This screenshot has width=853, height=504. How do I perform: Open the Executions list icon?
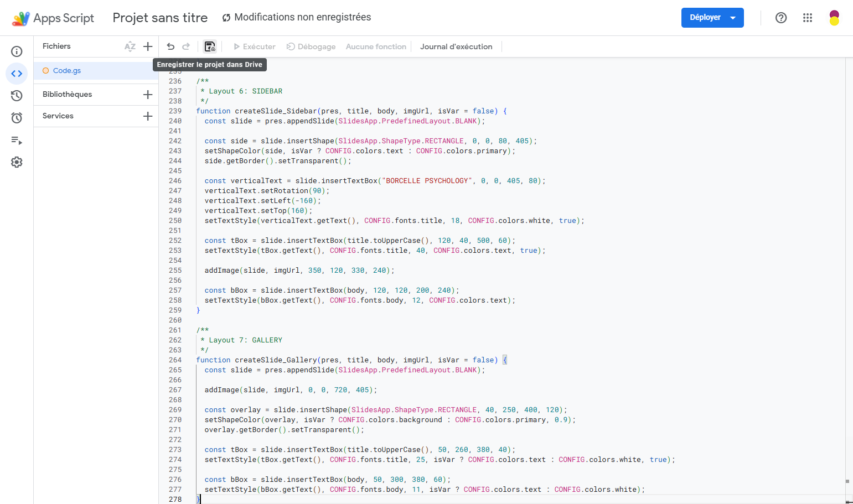(x=17, y=141)
